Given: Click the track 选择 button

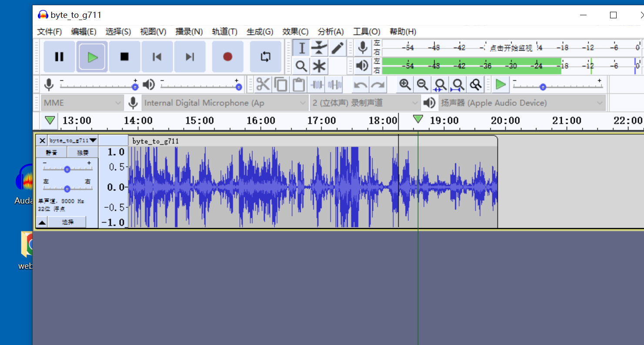Looking at the screenshot, I should click(x=67, y=222).
